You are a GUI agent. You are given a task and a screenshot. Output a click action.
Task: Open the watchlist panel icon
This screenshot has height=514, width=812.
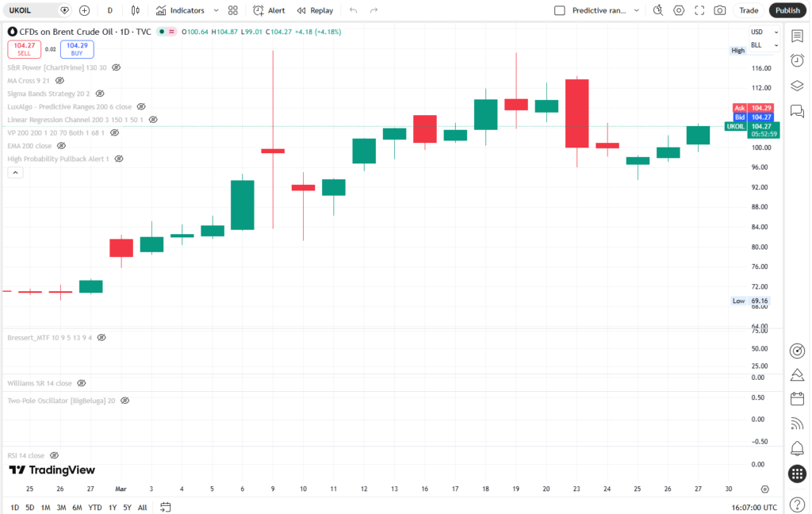pos(798,36)
